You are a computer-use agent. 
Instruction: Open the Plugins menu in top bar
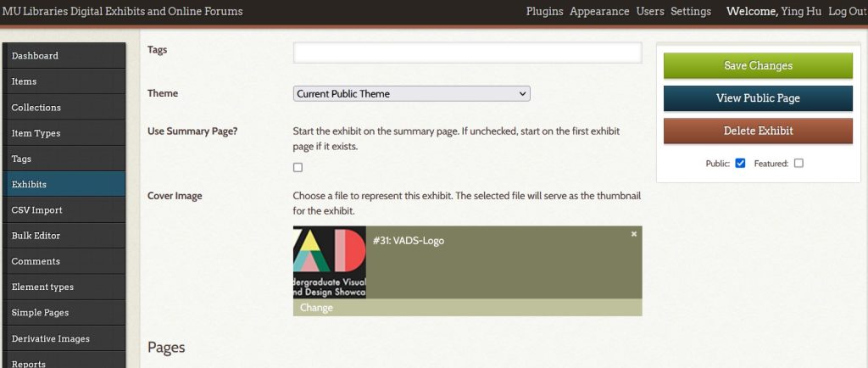[544, 12]
